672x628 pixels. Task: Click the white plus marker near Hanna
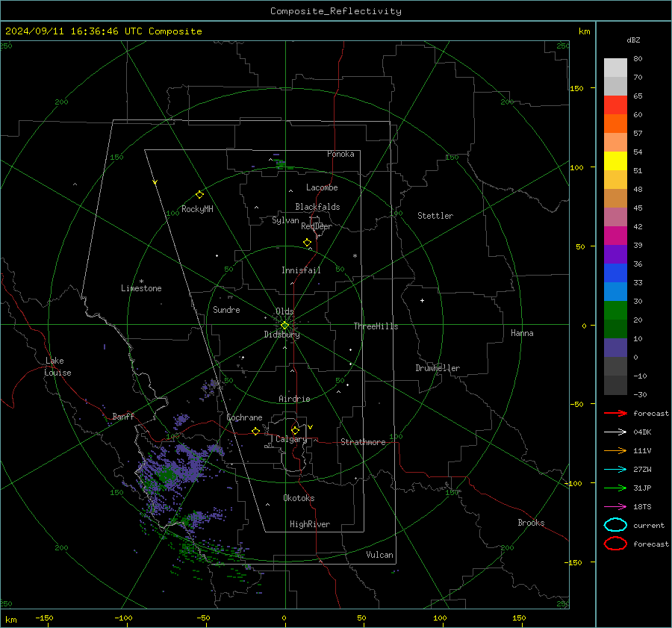pyautogui.click(x=422, y=300)
